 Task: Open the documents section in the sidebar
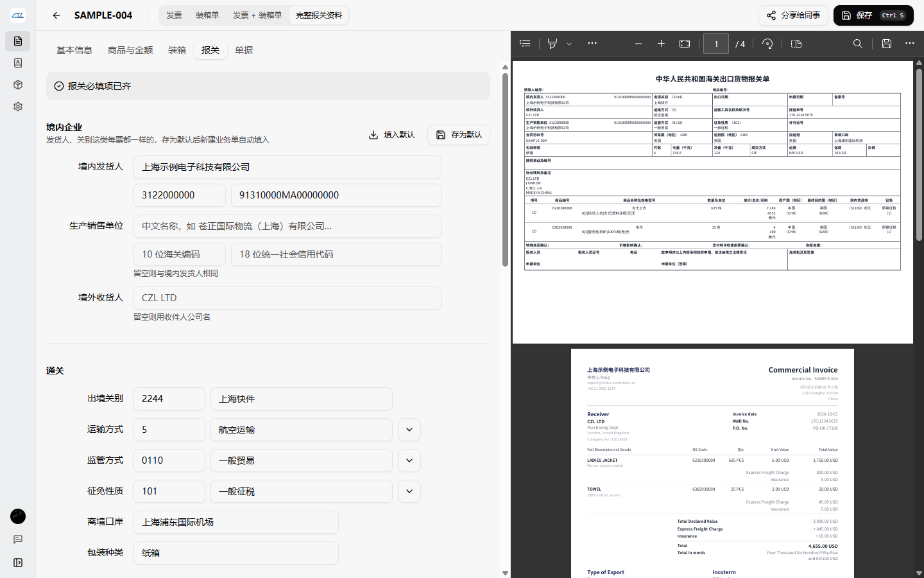point(18,41)
